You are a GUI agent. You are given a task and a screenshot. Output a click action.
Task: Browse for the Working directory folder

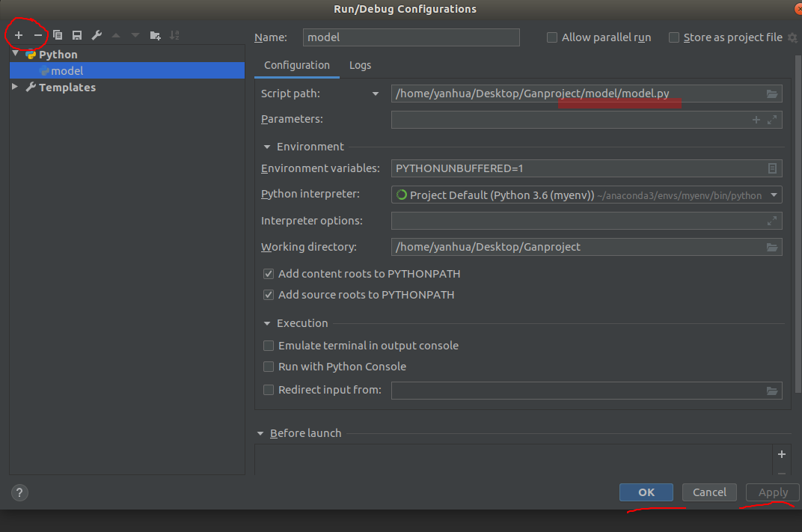(x=772, y=247)
